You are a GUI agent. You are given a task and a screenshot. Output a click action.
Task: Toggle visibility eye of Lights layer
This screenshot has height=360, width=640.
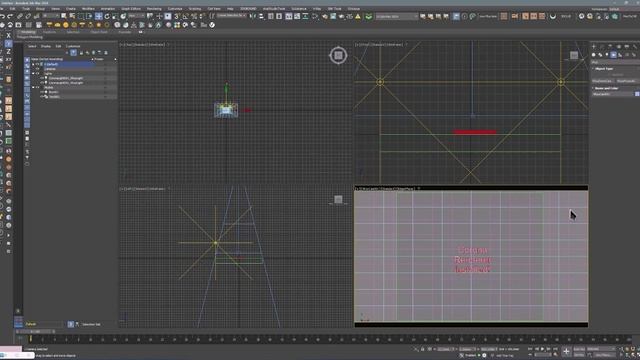pos(37,73)
